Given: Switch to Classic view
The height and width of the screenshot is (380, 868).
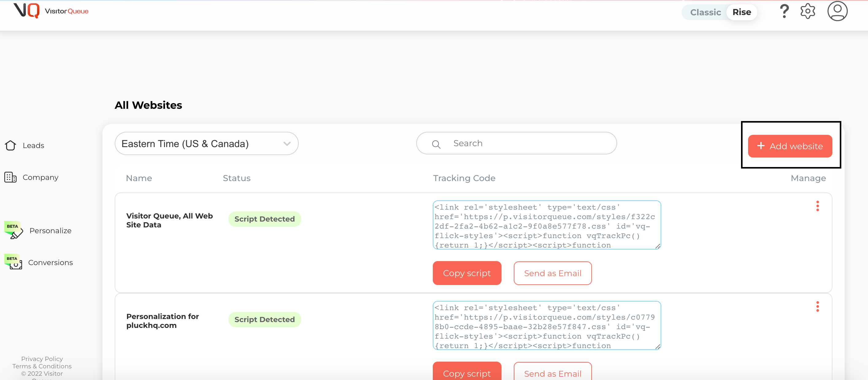Looking at the screenshot, I should coord(705,12).
